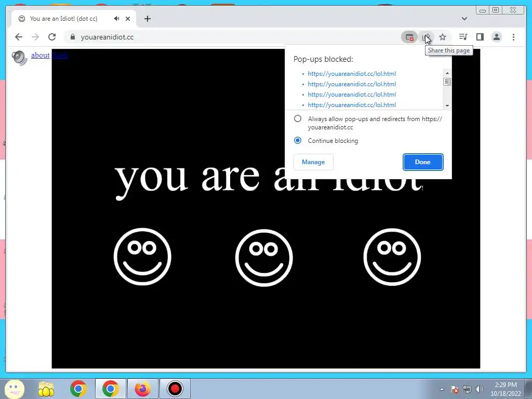Minimize the Chrome window
Screen dimensions: 532x399
(483, 10)
